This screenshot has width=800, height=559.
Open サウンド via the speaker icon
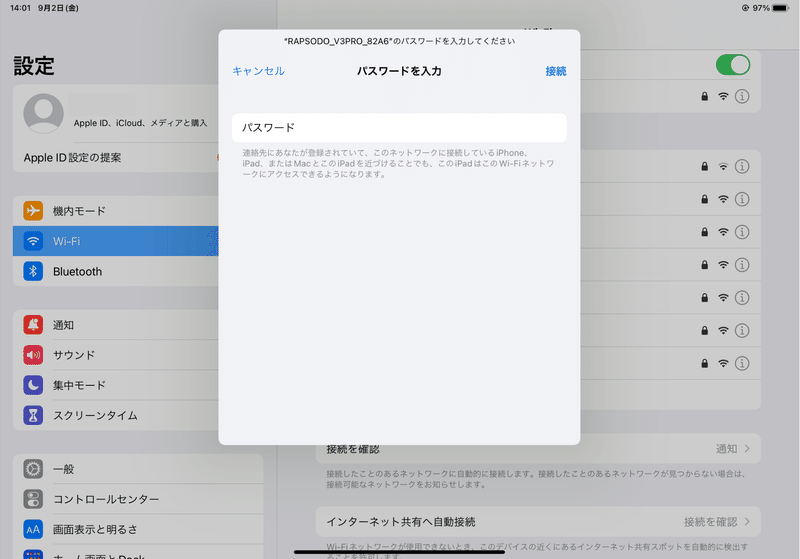(33, 355)
